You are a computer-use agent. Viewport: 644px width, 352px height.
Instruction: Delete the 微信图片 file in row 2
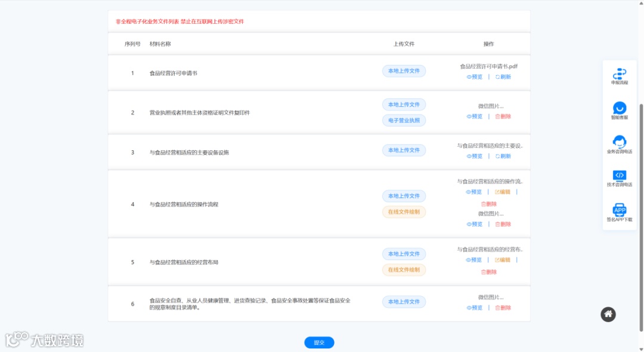tap(503, 116)
